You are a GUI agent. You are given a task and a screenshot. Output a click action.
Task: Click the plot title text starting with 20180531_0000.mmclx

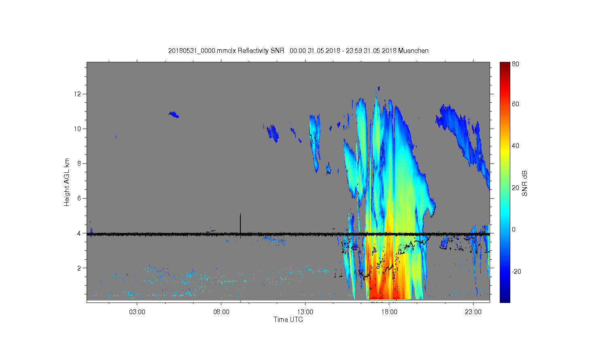298,51
